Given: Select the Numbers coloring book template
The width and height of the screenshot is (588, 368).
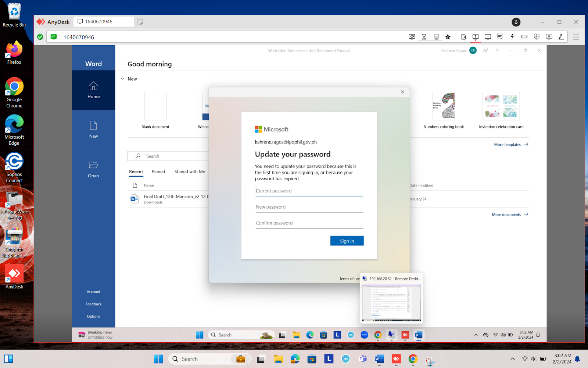Looking at the screenshot, I should point(444,110).
